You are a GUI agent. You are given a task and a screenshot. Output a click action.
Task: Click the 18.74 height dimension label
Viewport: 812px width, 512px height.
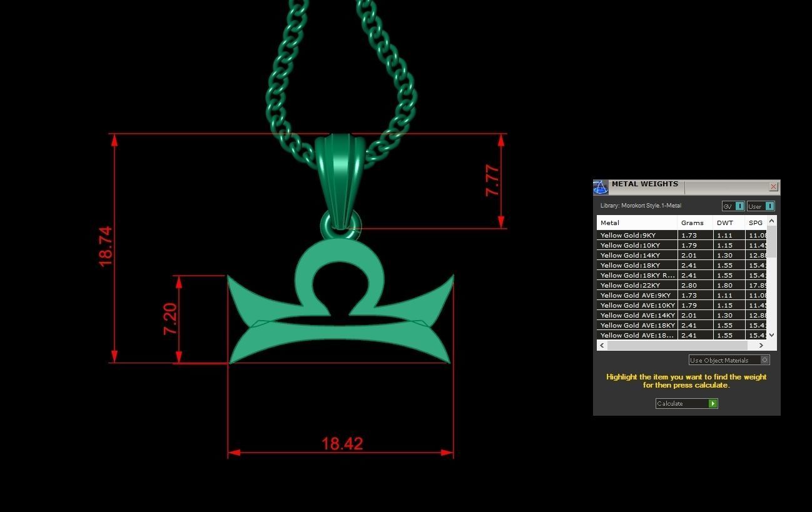tap(106, 246)
